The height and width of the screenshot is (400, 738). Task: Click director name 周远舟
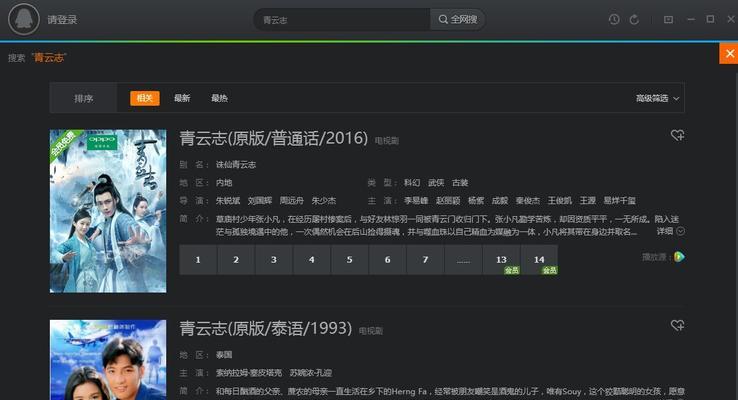[x=292, y=200]
